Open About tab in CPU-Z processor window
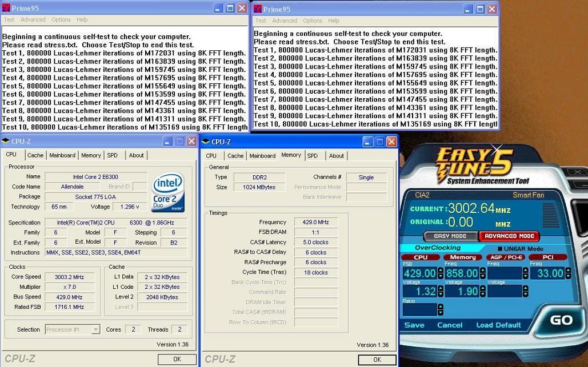 click(x=136, y=155)
